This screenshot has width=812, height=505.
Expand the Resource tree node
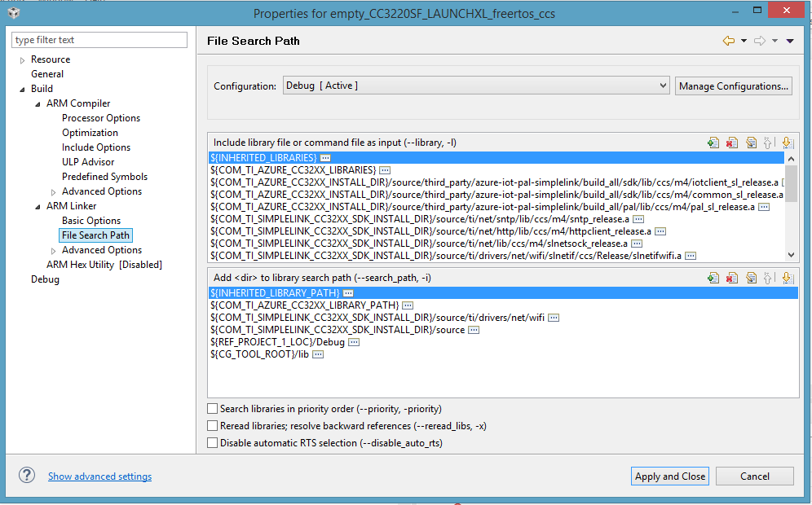point(22,60)
